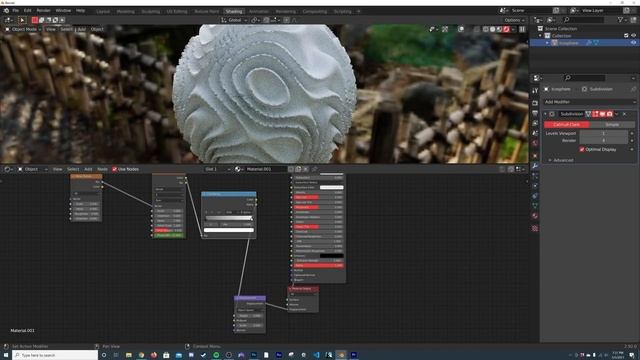Expand the Advanced subdivision panel
The height and width of the screenshot is (360, 640).
tap(562, 160)
